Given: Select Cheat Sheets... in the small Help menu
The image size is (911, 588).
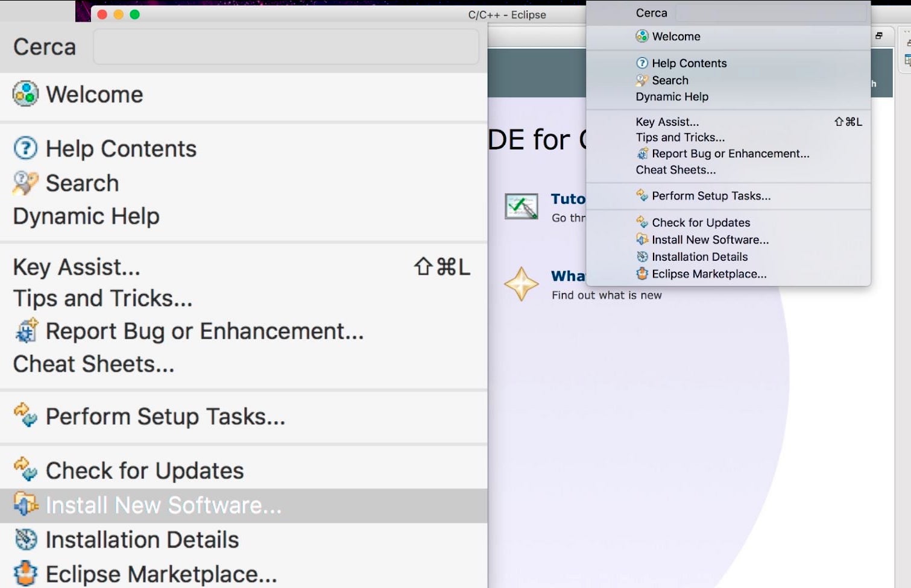Looking at the screenshot, I should tap(675, 170).
